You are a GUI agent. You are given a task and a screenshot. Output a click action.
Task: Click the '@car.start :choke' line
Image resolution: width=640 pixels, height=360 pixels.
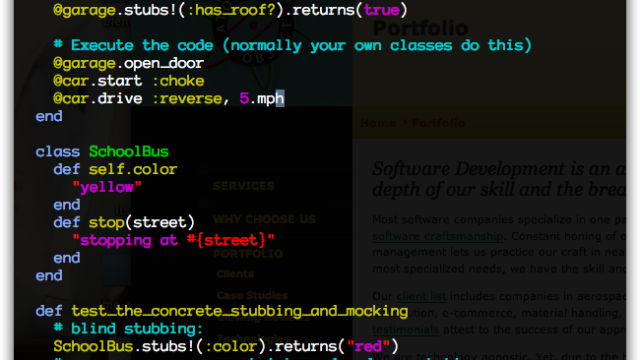click(129, 81)
